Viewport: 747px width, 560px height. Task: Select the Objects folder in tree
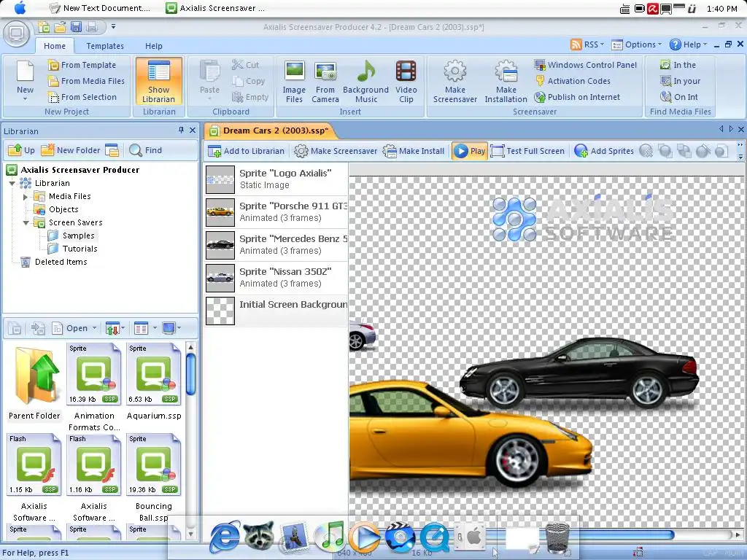coord(63,209)
